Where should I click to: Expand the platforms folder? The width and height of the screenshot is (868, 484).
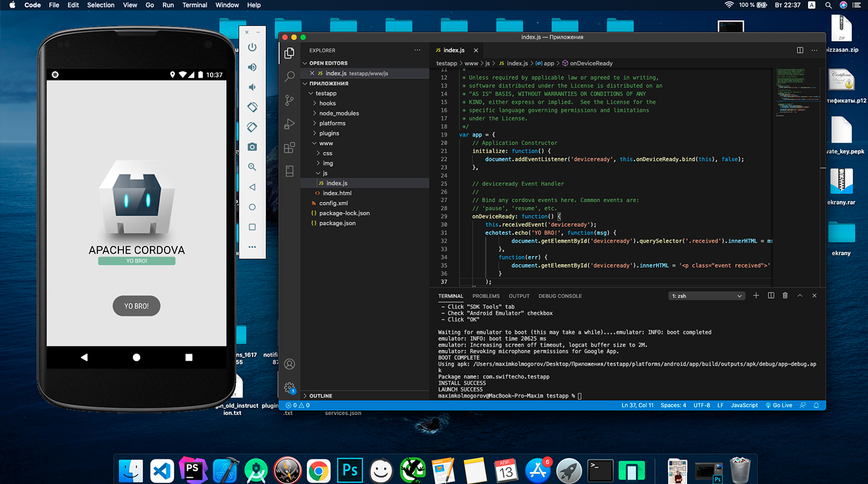(x=332, y=124)
